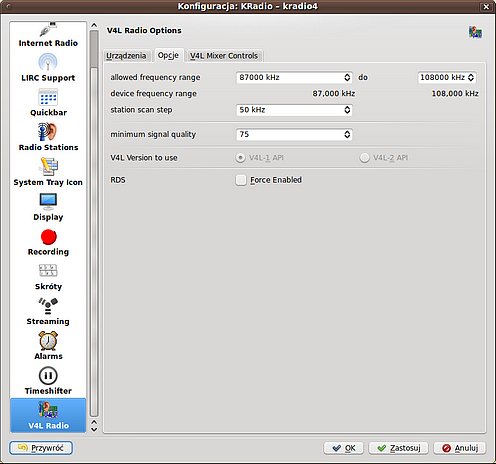Click the 'RDS' label
496x464 pixels.
(x=118, y=180)
